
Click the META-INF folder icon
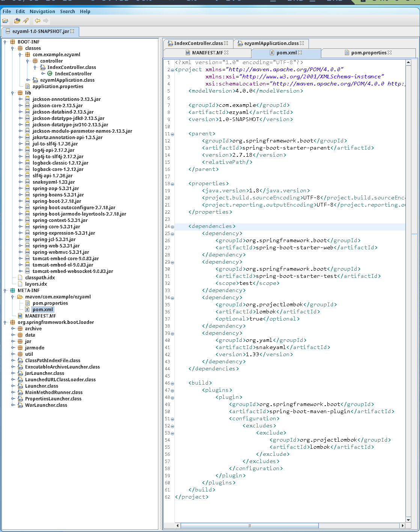[x=13, y=291]
